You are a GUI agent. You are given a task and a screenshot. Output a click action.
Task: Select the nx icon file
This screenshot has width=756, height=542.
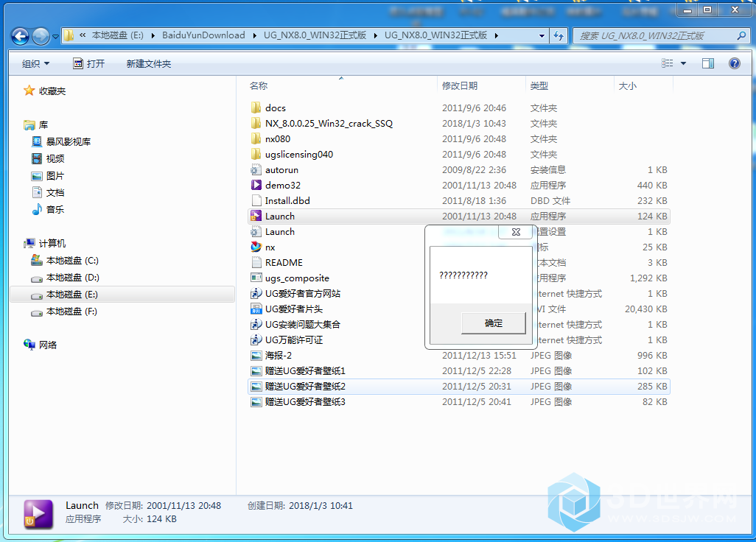pyautogui.click(x=256, y=247)
